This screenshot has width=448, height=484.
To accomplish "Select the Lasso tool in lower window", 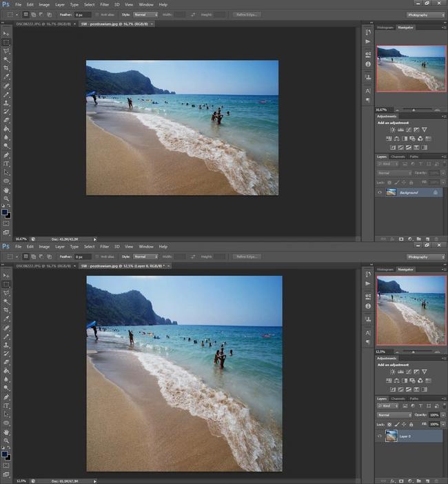I will [6, 292].
